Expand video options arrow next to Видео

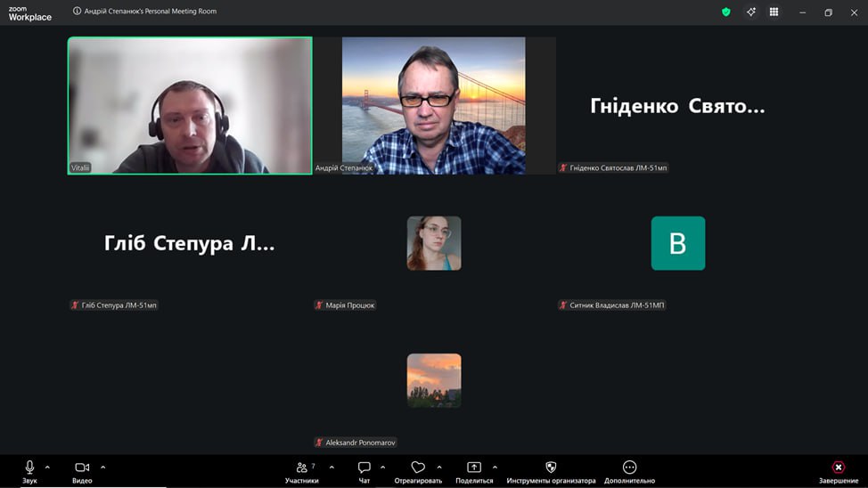[x=103, y=468]
